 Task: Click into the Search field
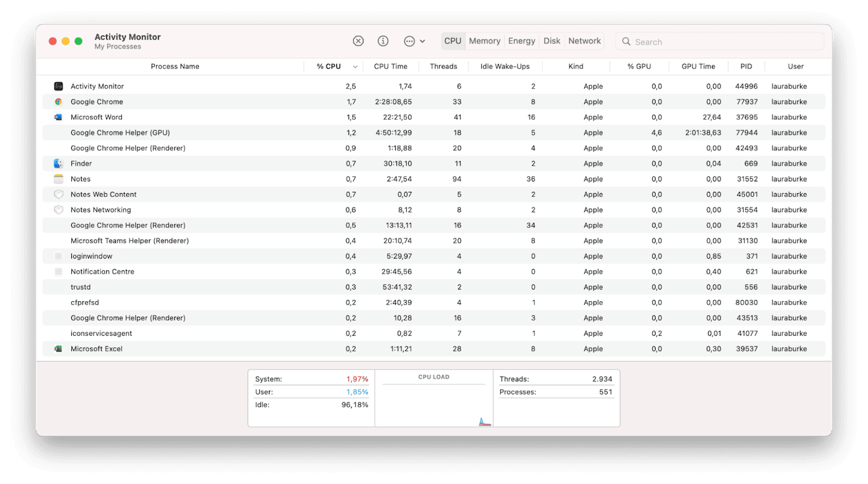tap(719, 41)
